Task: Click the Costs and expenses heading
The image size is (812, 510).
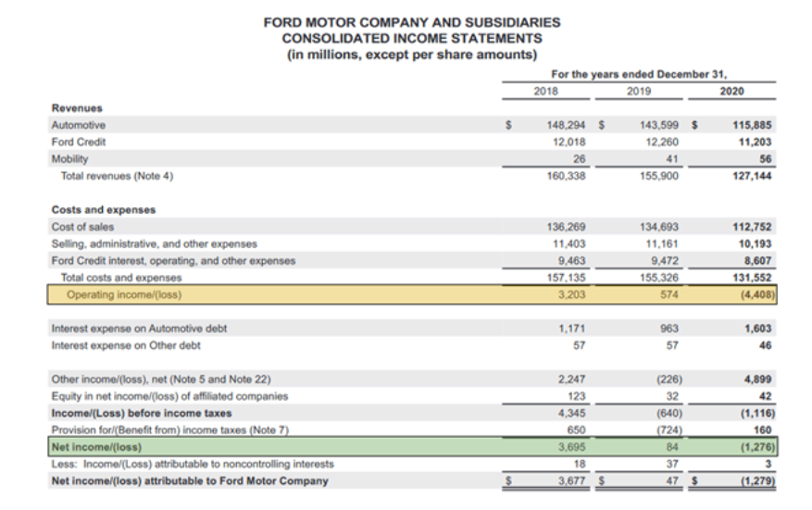Action: pos(104,210)
